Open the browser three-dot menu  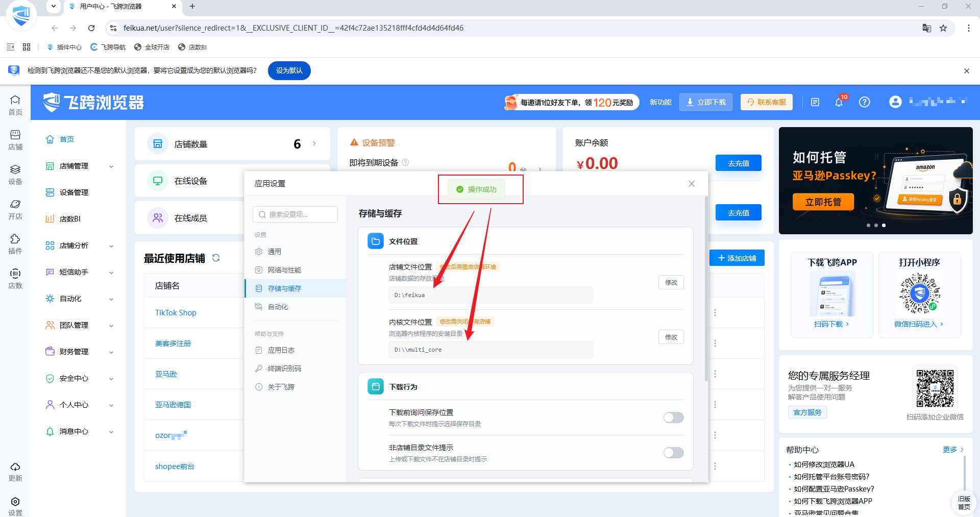[x=968, y=28]
